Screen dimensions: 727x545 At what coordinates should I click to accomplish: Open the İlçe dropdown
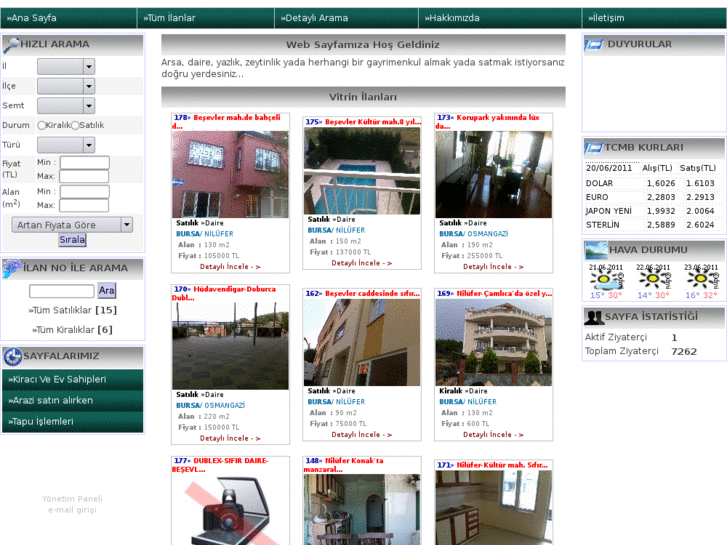66,86
